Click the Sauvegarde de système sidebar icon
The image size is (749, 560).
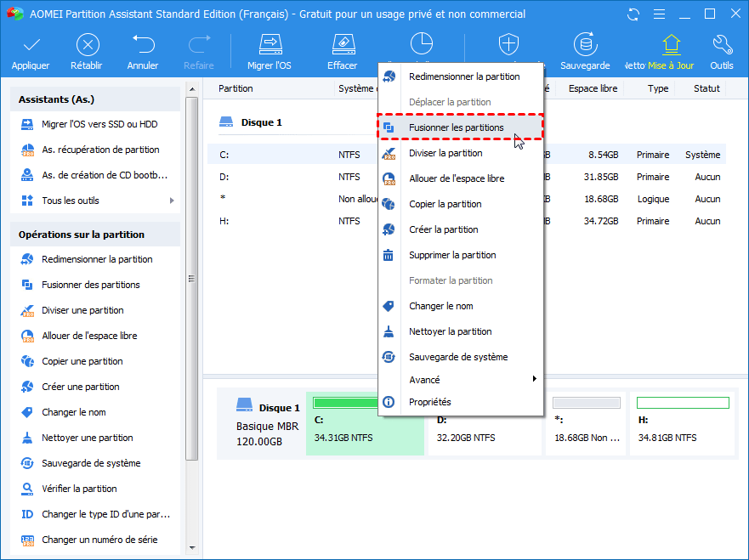point(28,463)
